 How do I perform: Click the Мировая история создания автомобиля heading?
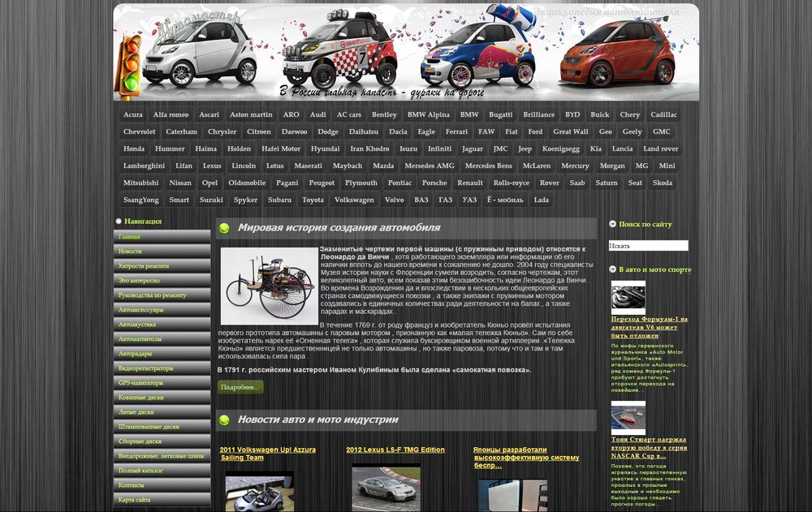[339, 228]
